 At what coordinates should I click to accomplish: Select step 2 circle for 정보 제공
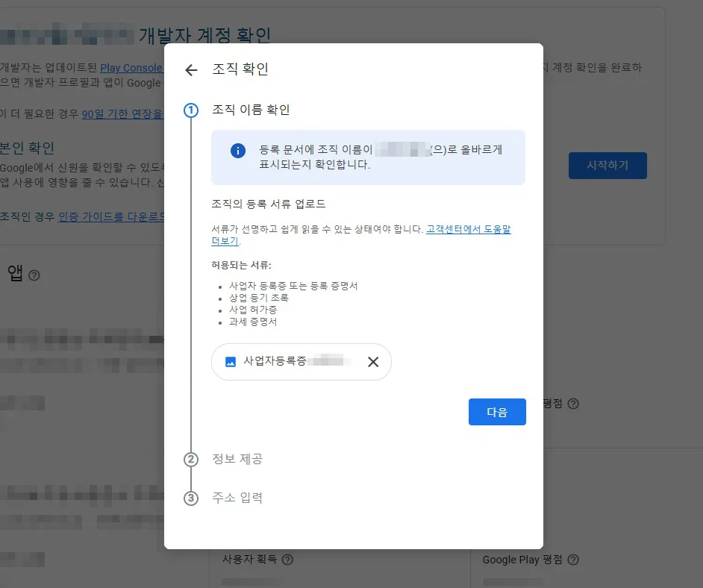(x=192, y=460)
